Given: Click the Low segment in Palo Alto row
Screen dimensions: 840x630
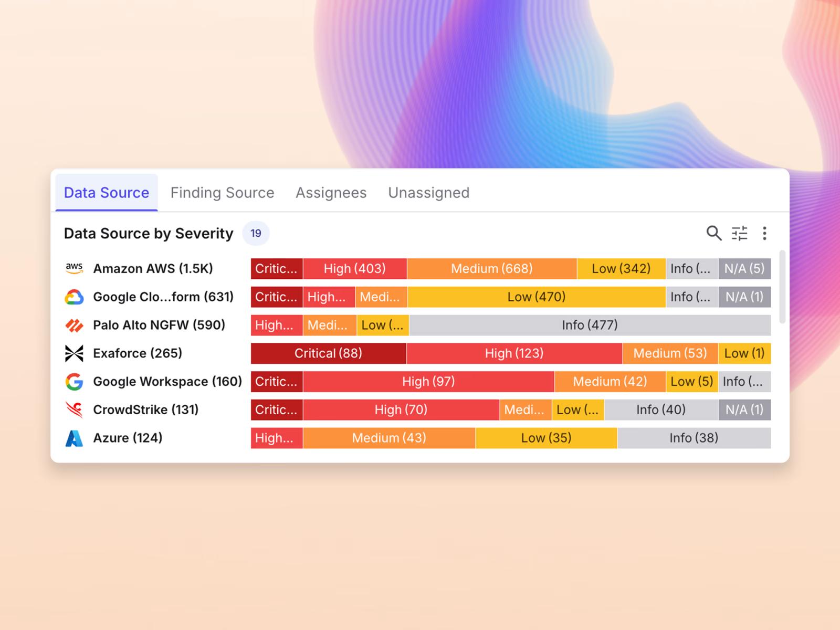Looking at the screenshot, I should click(383, 325).
